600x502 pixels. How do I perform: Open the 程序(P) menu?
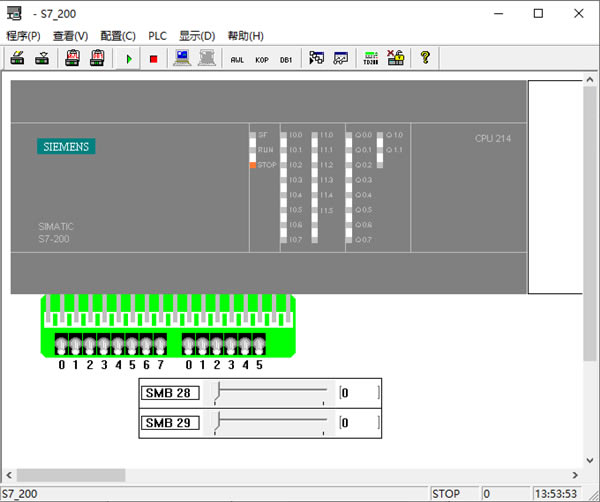(x=24, y=35)
